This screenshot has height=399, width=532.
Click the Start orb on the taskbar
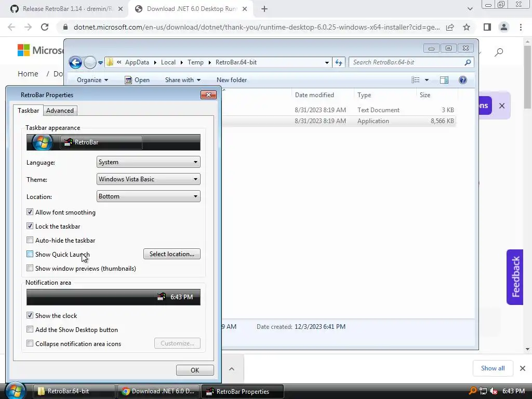[x=15, y=391]
